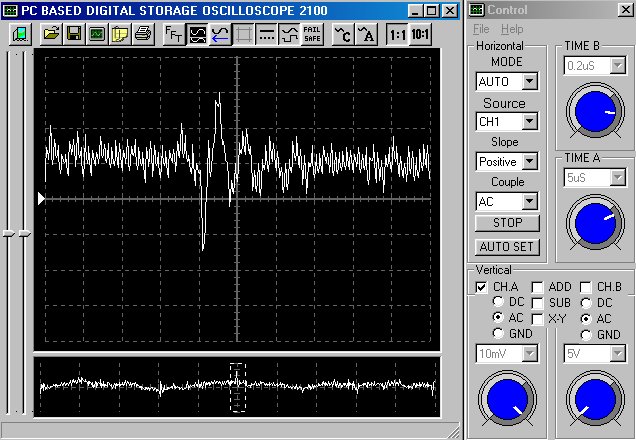Click the grid display toolbar icon
This screenshot has height=440, width=636.
[243, 33]
